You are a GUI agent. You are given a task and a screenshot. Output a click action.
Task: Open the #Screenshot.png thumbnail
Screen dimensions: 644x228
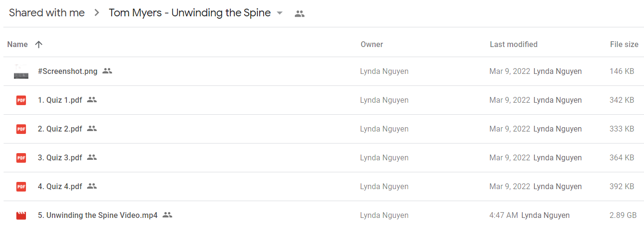point(21,72)
